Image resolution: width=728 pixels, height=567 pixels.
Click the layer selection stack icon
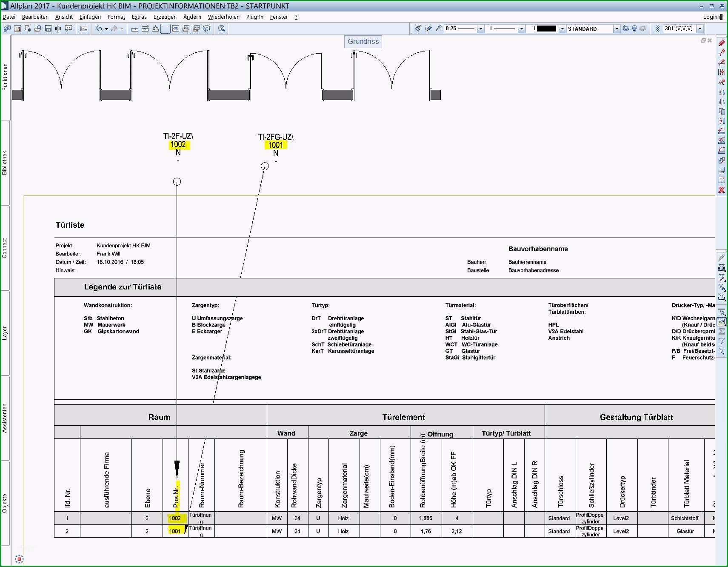[626, 29]
